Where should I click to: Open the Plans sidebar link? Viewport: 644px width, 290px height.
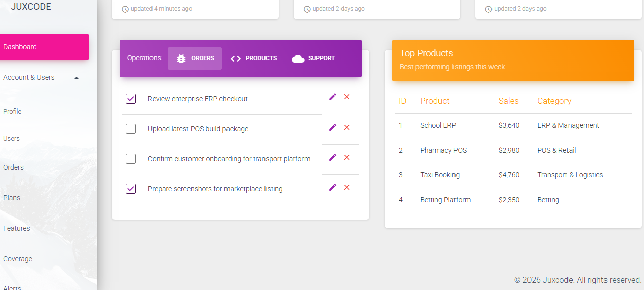pos(12,198)
